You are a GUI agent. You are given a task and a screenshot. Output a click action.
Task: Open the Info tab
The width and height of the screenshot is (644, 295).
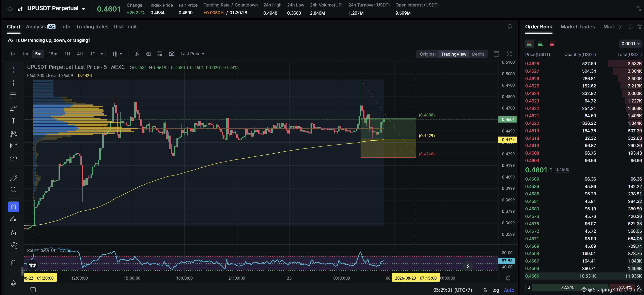tap(66, 27)
